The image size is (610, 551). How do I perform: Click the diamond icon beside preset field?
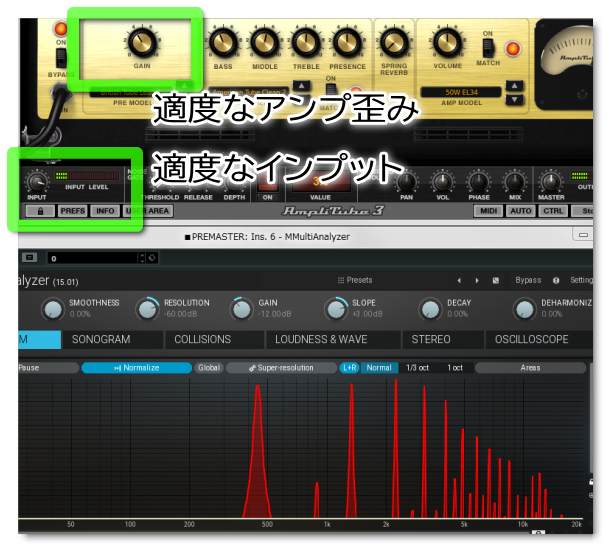(152, 258)
